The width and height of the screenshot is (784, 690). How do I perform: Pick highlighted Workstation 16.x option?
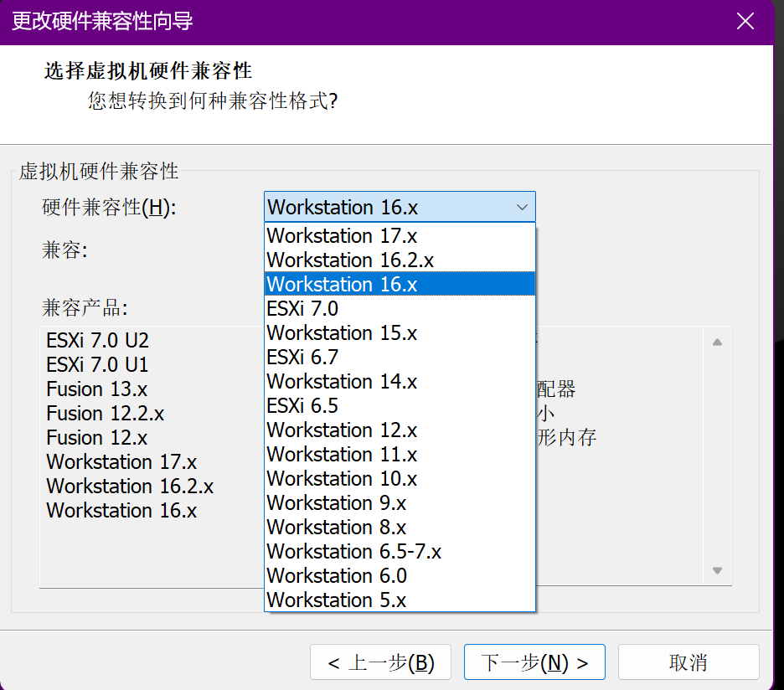pyautogui.click(x=342, y=285)
